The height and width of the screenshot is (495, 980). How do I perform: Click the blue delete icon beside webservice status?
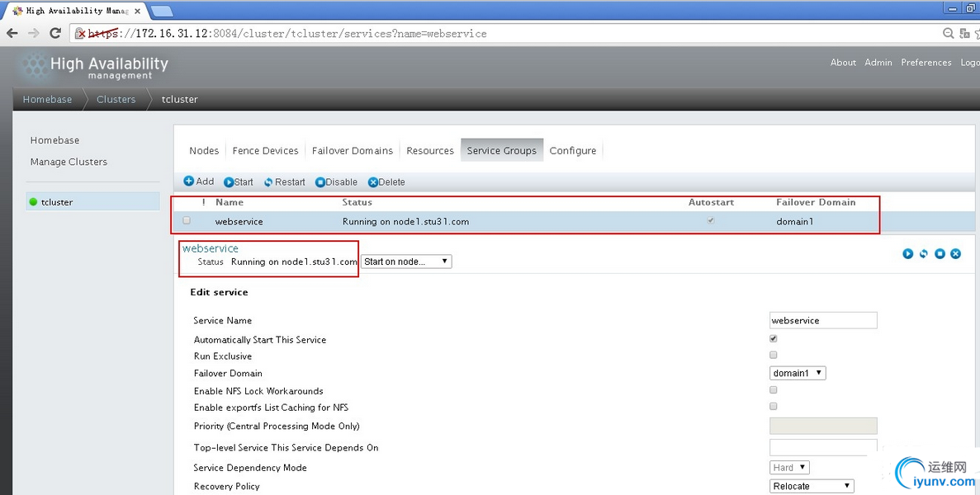coord(955,253)
